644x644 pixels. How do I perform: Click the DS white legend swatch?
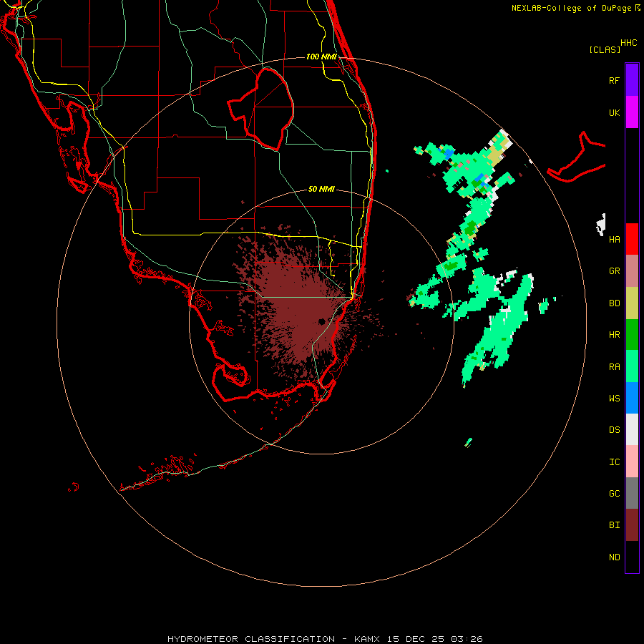click(x=632, y=429)
